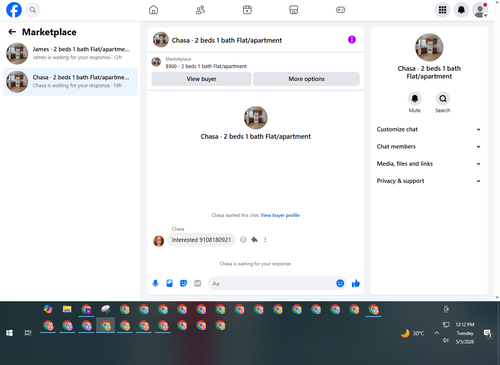Image resolution: width=500 pixels, height=365 pixels.
Task: Click chat header avatar for Chasa
Action: point(161,40)
